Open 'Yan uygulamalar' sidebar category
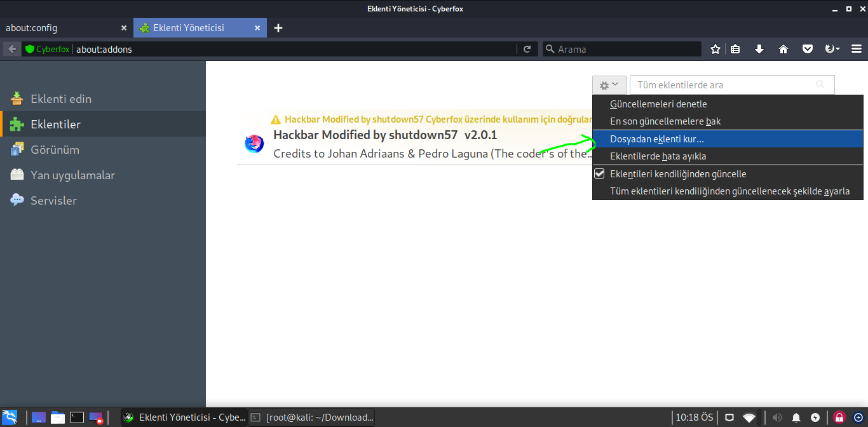 [x=103, y=175]
